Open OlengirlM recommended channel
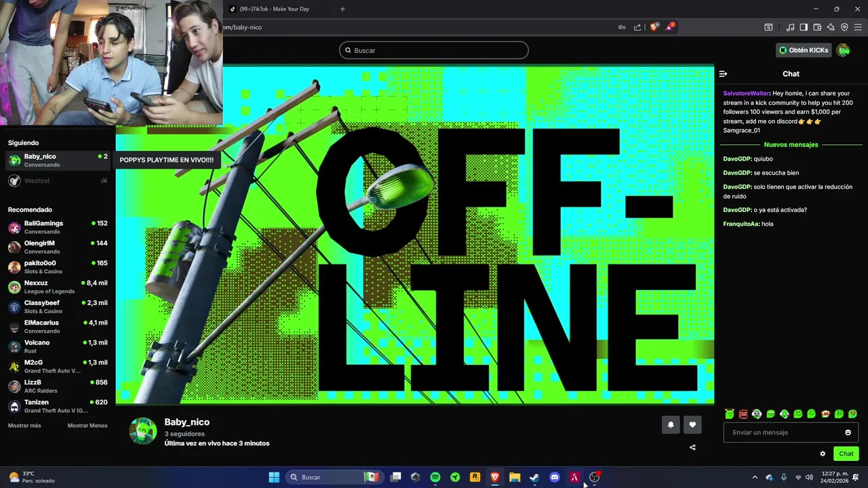The width and height of the screenshot is (868, 488). click(58, 247)
